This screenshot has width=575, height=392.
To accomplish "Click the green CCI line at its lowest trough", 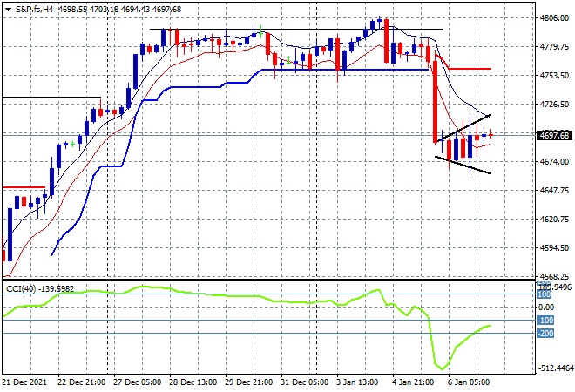I will [442, 368].
